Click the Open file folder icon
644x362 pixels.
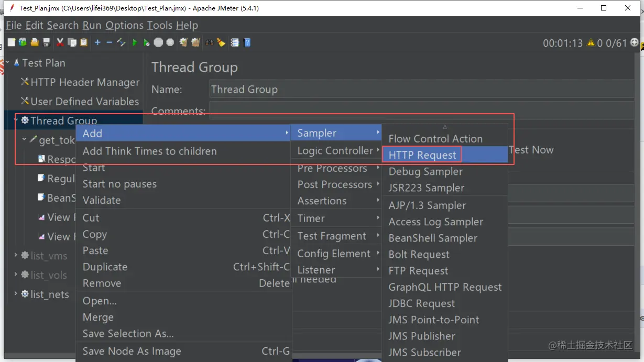tap(35, 42)
